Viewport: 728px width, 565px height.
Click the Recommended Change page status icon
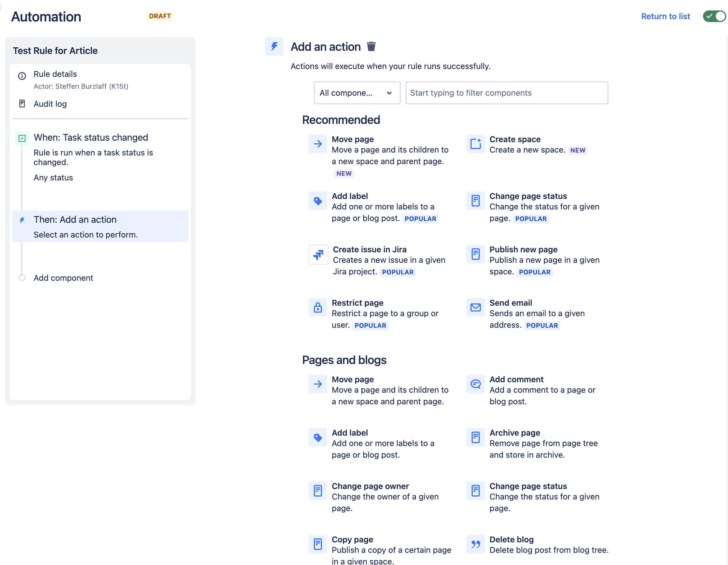475,201
